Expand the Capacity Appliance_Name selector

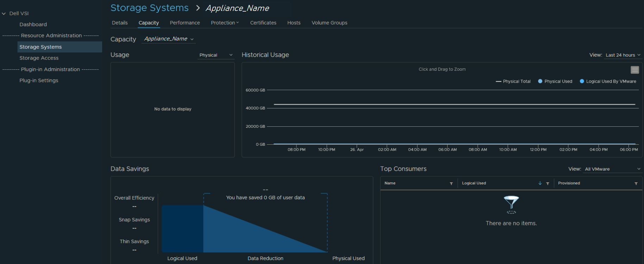pos(169,39)
